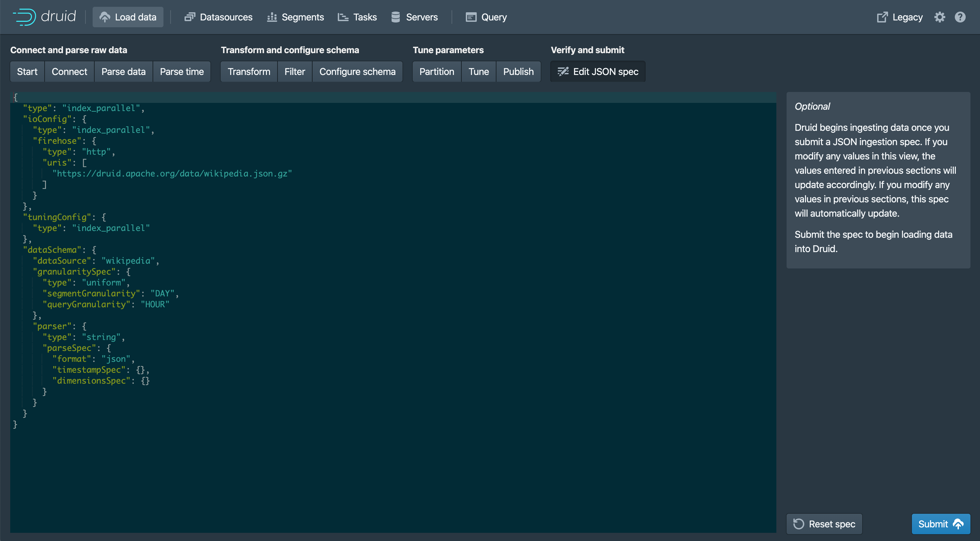Open help via the question mark icon
This screenshot has width=980, height=541.
point(960,17)
